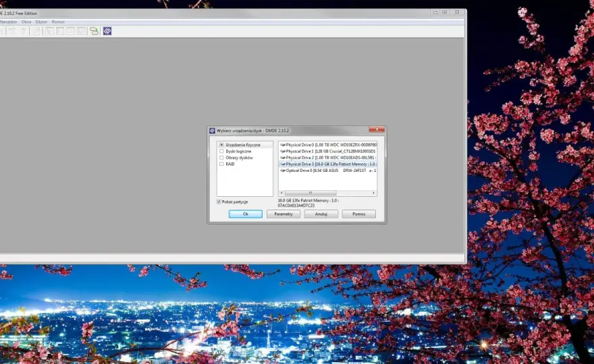The height and width of the screenshot is (364, 594).
Task: Open the Okna menu
Action: click(26, 22)
